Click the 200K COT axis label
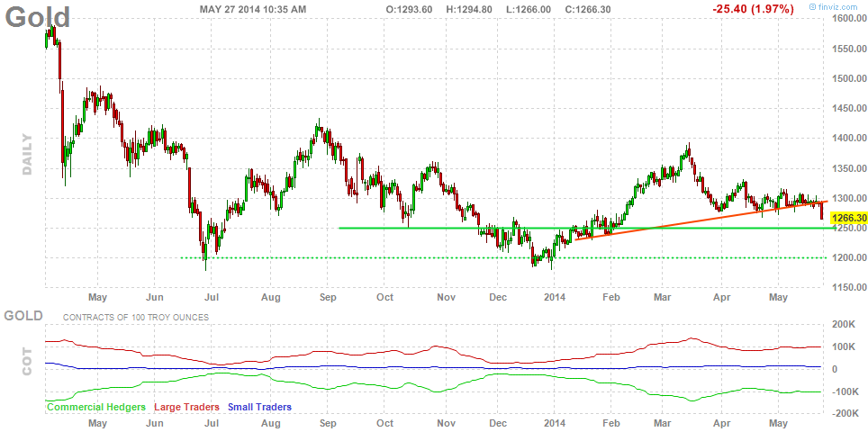 point(846,325)
